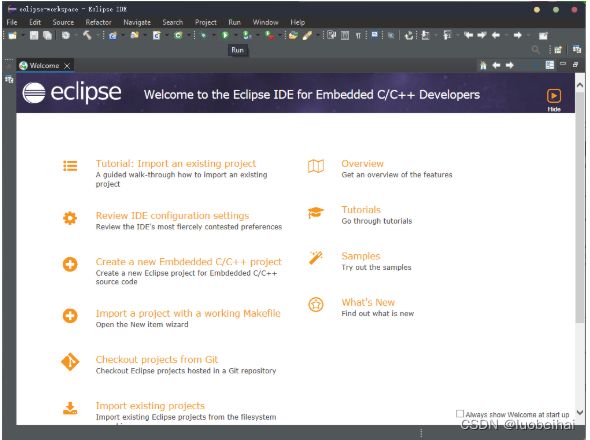This screenshot has height=440, width=590.
Task: Click the New C++ Class icon
Action: [178, 36]
